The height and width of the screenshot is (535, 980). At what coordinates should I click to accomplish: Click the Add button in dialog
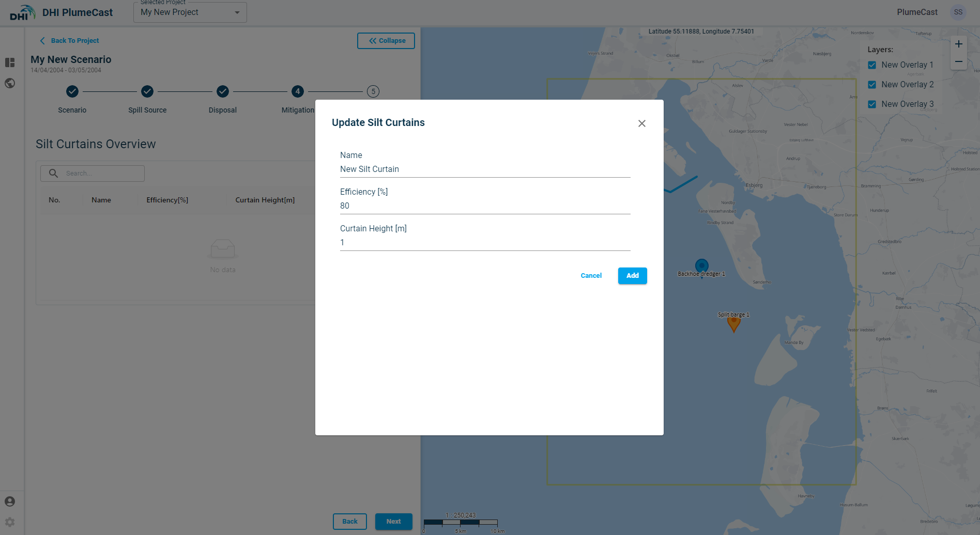click(632, 276)
